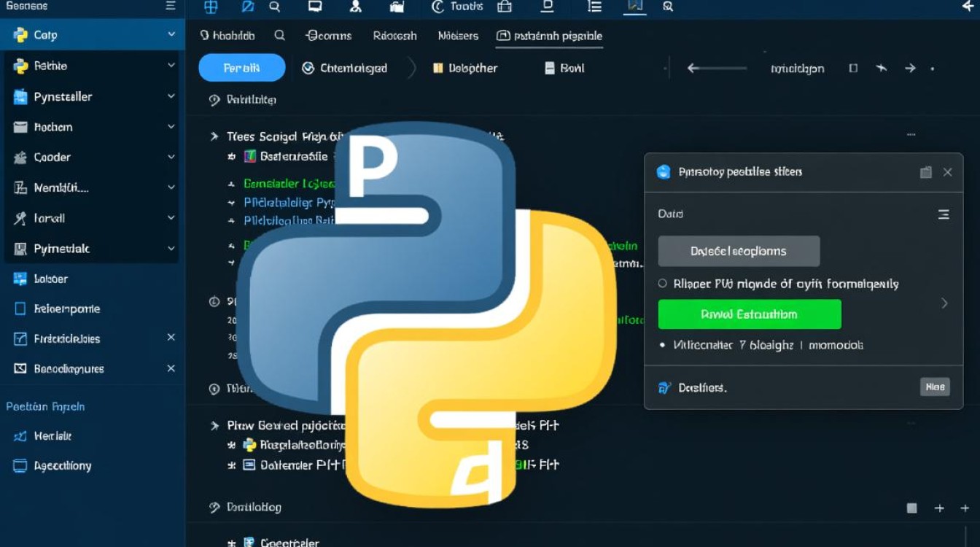
Task: Toggle the options list icon in the Data panel
Action: (x=943, y=214)
